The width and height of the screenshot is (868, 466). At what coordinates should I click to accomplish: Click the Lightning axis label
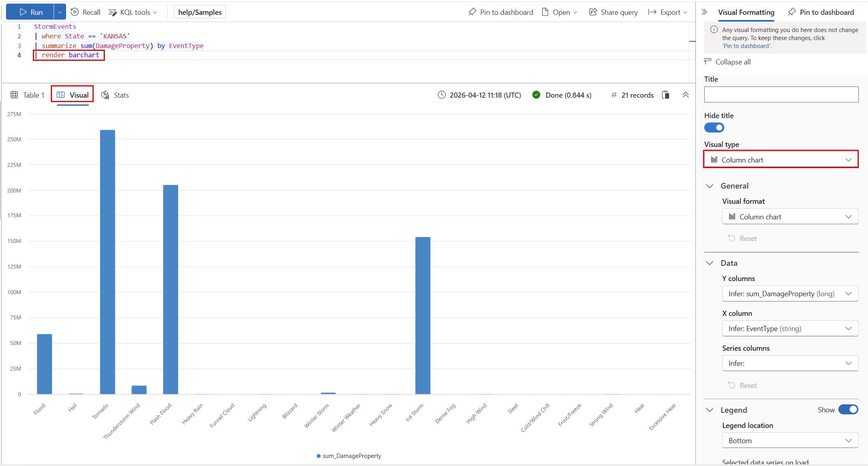pyautogui.click(x=257, y=412)
